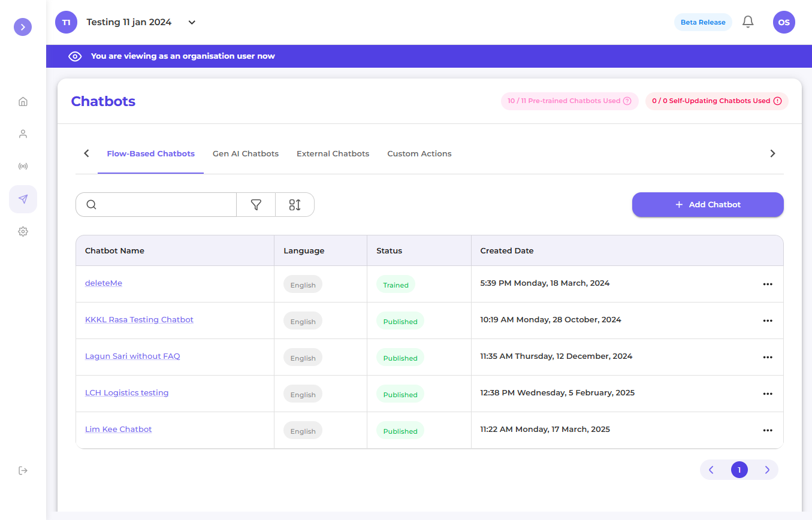
Task: Click date 11:35 AM Thursday, 12 December, 2024
Action: click(556, 356)
